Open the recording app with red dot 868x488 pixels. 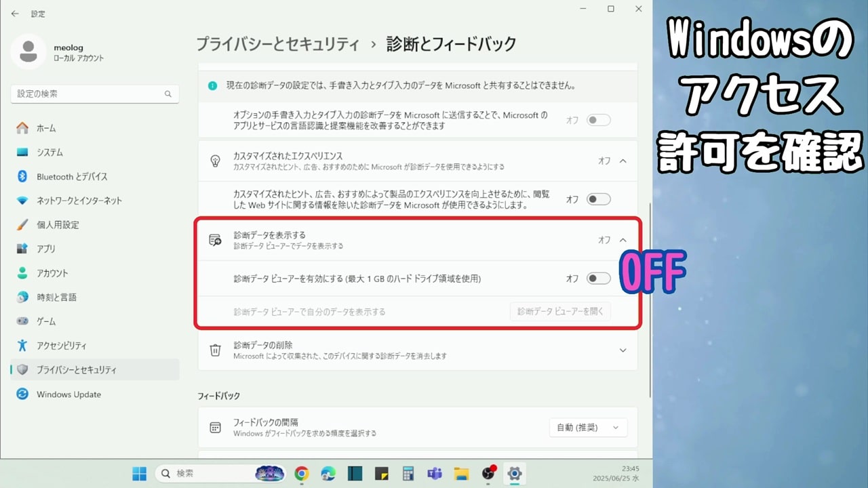point(488,473)
